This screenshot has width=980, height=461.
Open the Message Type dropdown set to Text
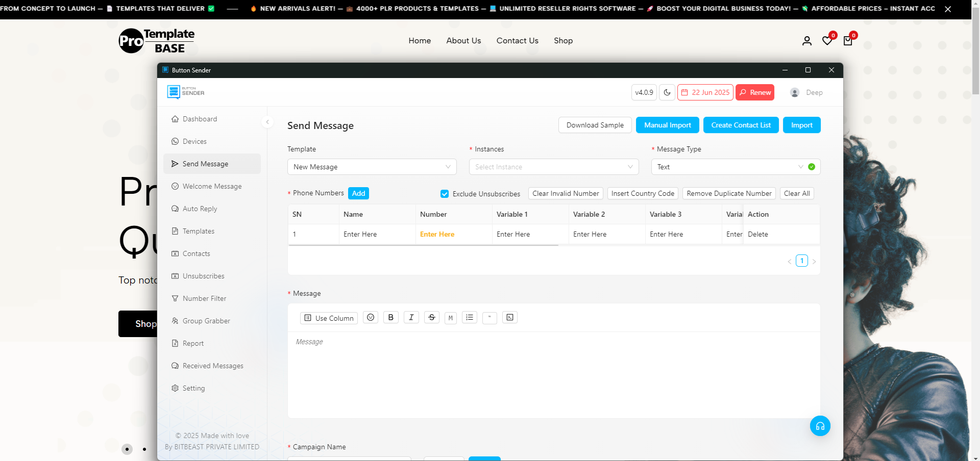[736, 167]
